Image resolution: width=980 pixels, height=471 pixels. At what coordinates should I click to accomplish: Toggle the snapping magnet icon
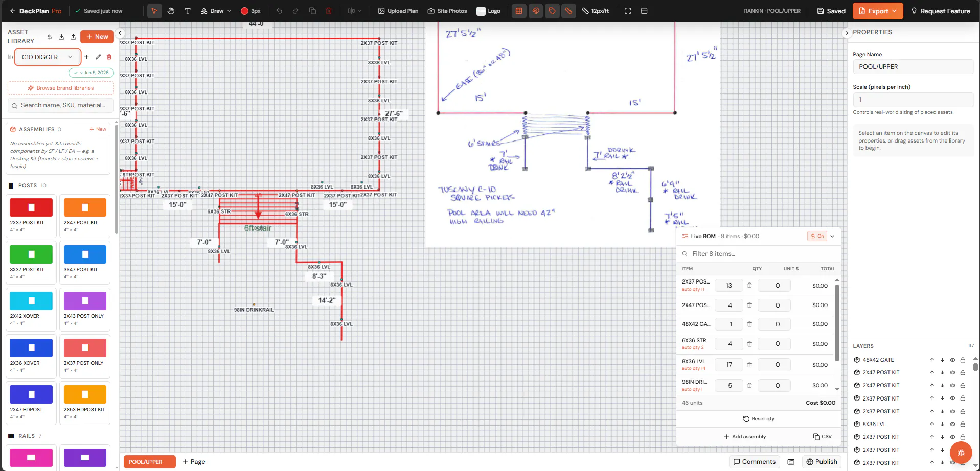(536, 11)
